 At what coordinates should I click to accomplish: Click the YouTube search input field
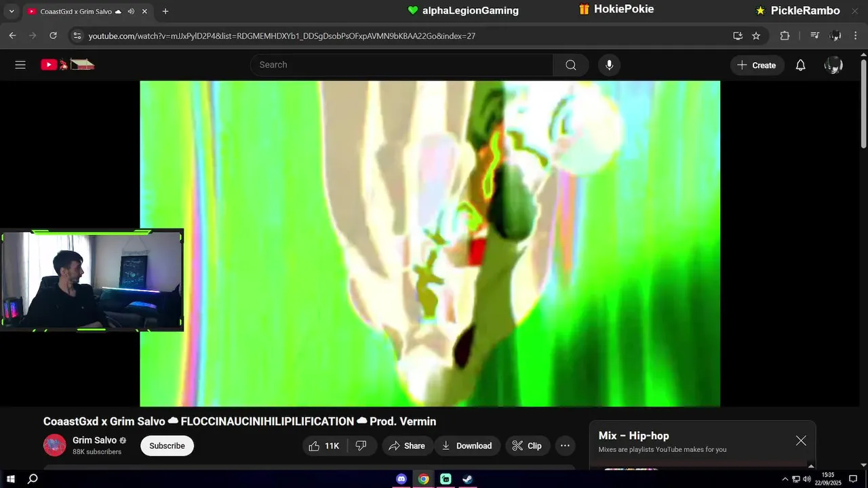click(x=401, y=65)
